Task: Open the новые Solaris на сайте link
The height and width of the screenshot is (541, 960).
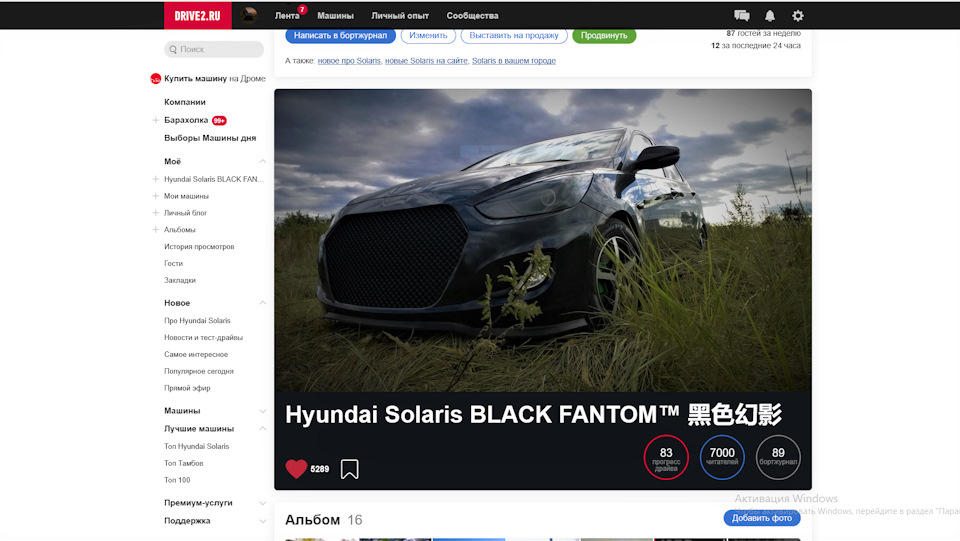Action: [x=426, y=61]
